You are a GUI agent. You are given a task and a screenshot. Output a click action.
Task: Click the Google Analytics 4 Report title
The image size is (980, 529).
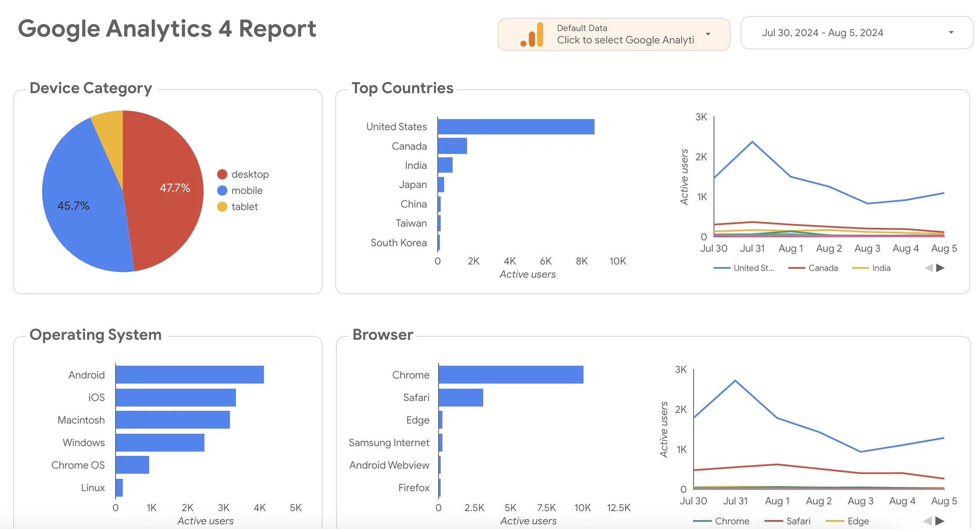[x=167, y=28]
